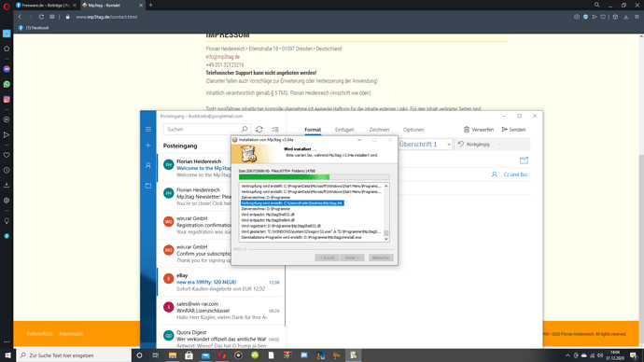Open the Opera snapshot camera icon
Image resolution: width=644 pixels, height=362 pixels.
(577, 17)
